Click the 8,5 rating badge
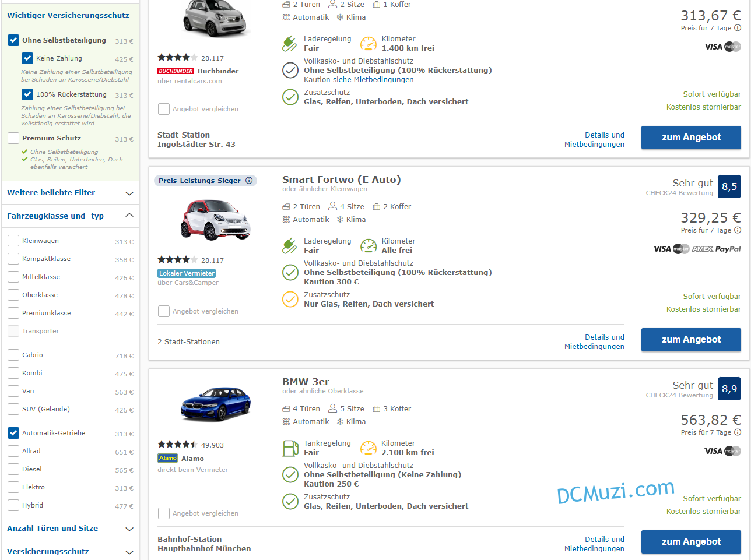 (729, 187)
